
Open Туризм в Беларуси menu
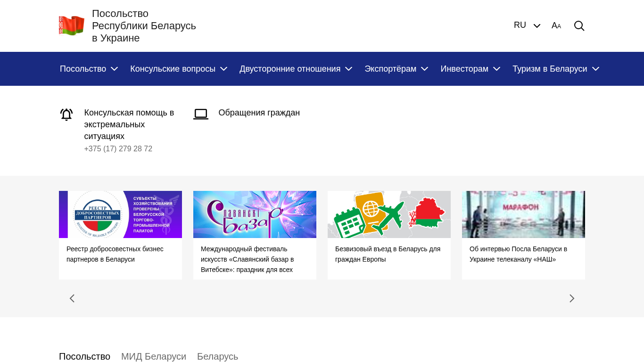555,69
